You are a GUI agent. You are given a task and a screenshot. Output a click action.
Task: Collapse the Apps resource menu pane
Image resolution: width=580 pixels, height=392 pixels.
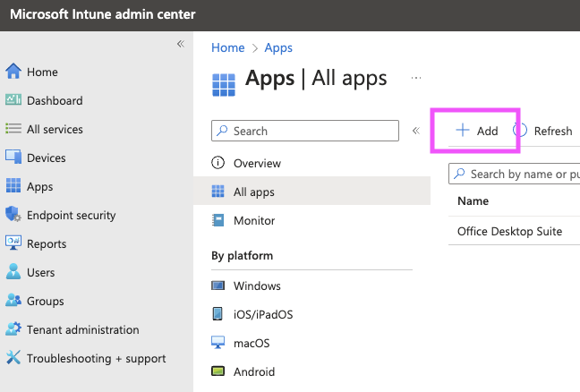(415, 131)
